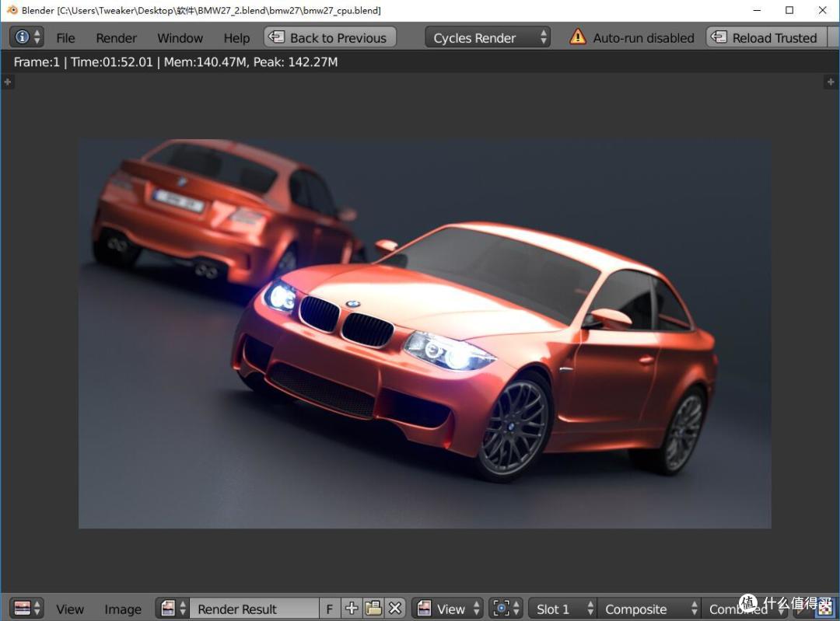Open the View mode dropdown
The image size is (840, 621).
[448, 609]
